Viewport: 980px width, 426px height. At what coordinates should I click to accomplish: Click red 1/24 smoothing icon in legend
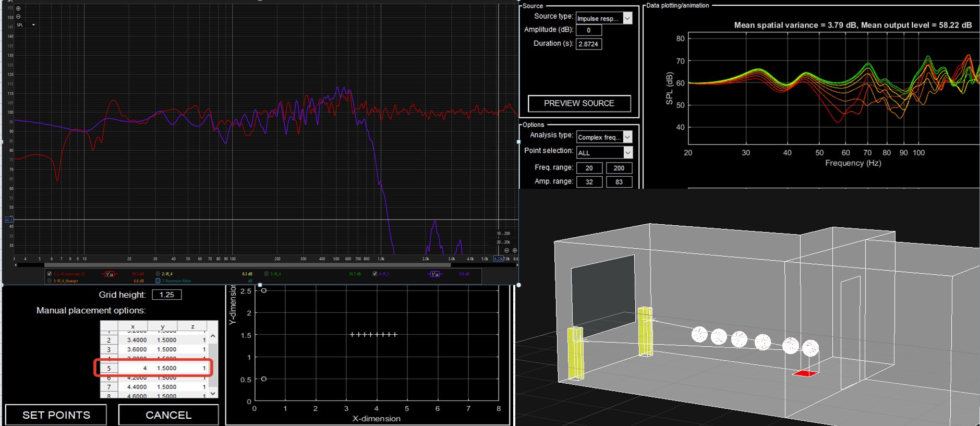110,274
